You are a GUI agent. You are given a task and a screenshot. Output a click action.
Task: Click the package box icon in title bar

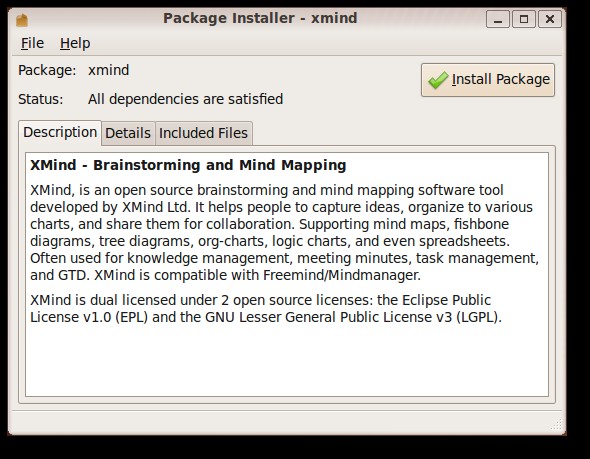pyautogui.click(x=22, y=20)
